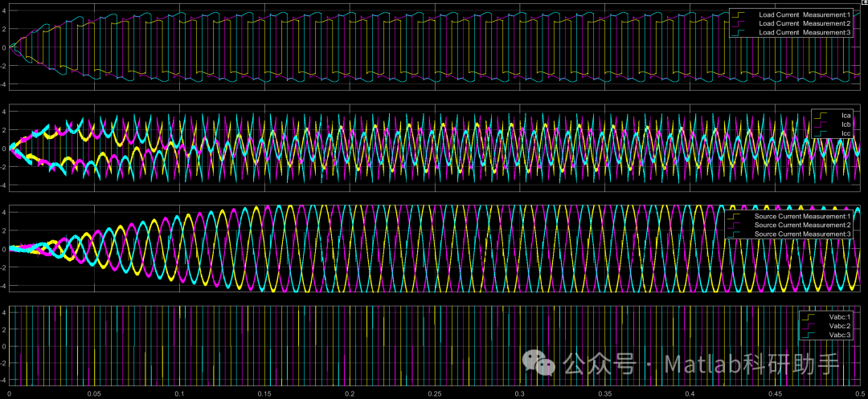Viewport: 868px width, 399px height.
Task: Toggle the Vabc:1 legend entry
Action: tap(828, 316)
